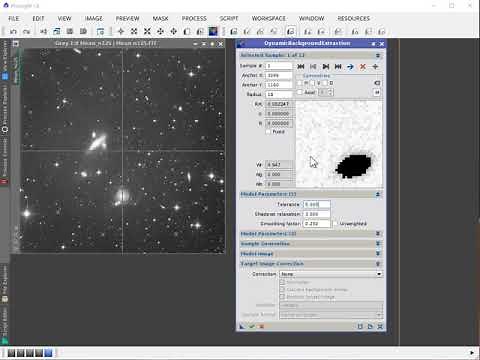
Task: Tick the Unweighted checkbox
Action: click(335, 223)
